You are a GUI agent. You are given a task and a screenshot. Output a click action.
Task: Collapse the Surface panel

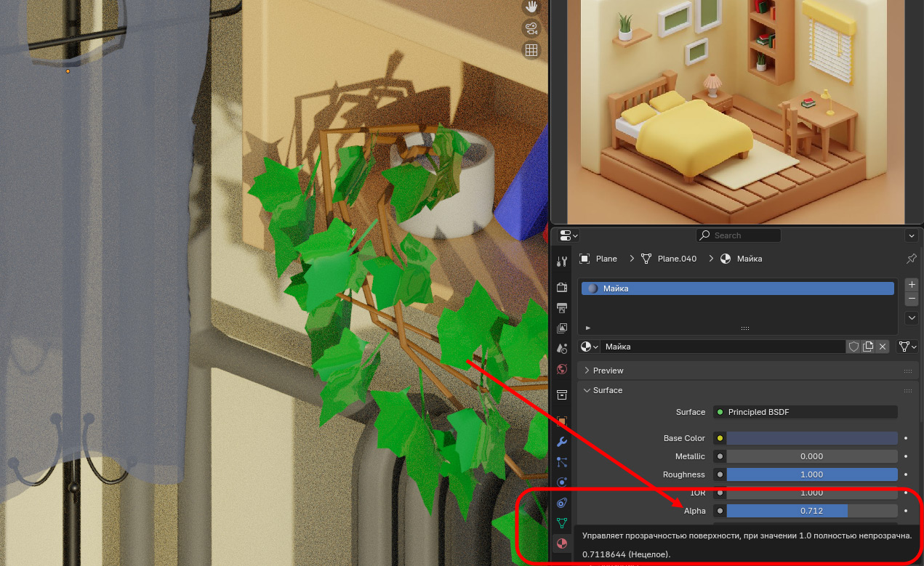587,390
